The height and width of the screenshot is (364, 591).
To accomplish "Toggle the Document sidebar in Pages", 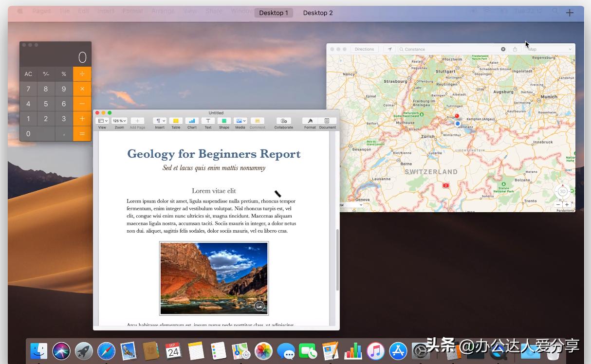I will tap(327, 121).
